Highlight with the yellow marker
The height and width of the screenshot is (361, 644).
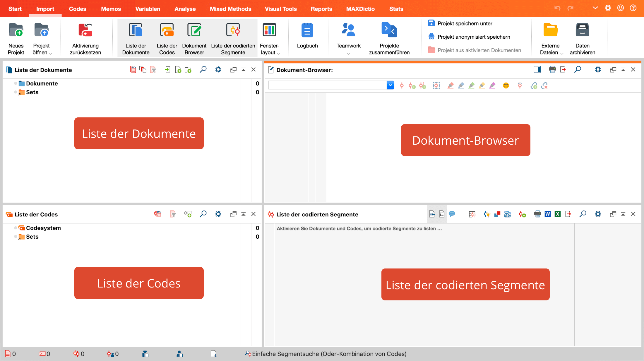[482, 85]
